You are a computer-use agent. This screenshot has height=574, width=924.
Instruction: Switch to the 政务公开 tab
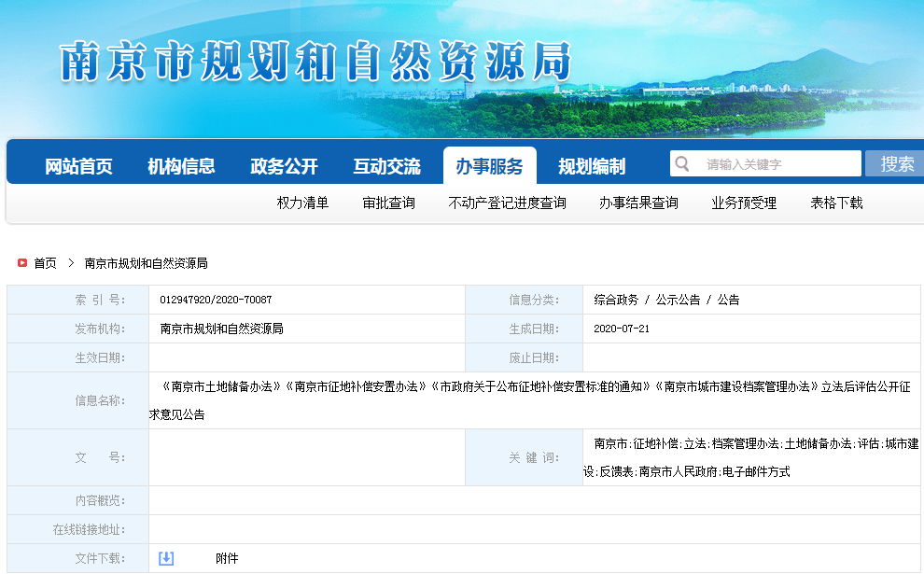(284, 166)
